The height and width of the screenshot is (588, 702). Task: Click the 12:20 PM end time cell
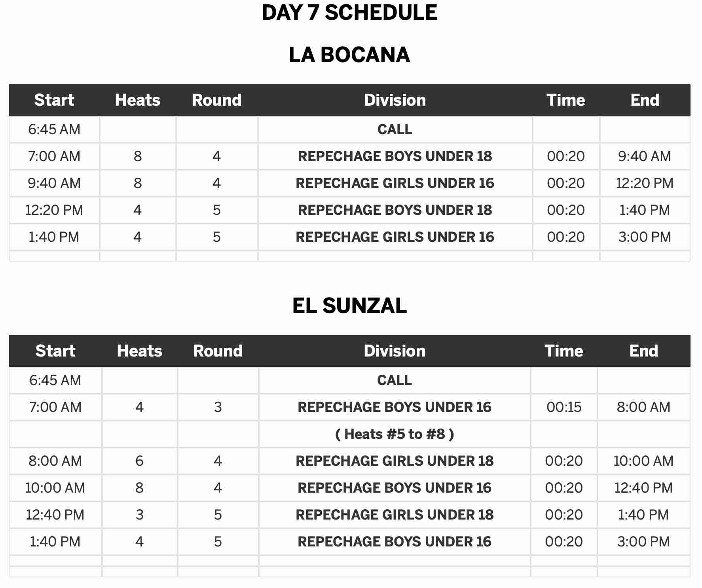[x=645, y=183]
